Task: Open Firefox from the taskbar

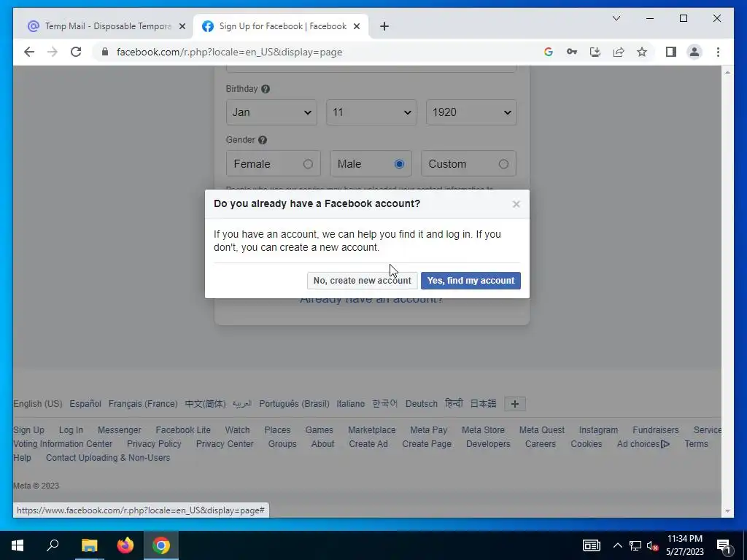Action: click(x=125, y=545)
